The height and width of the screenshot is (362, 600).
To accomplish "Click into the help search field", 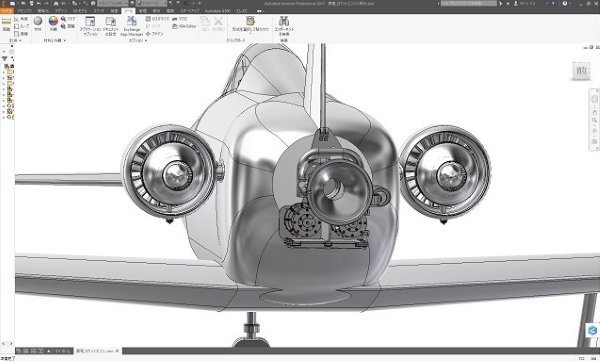I will click(469, 3).
